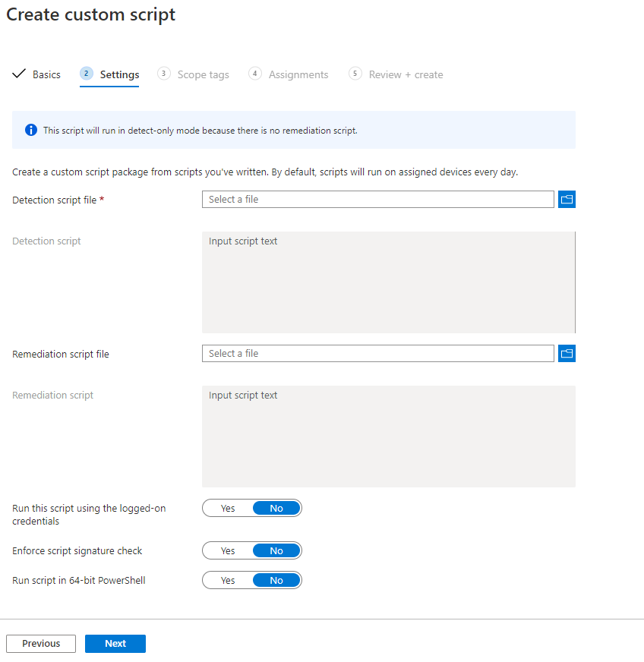This screenshot has height=662, width=644.
Task: Go to the Review + create tab
Action: pos(406,74)
